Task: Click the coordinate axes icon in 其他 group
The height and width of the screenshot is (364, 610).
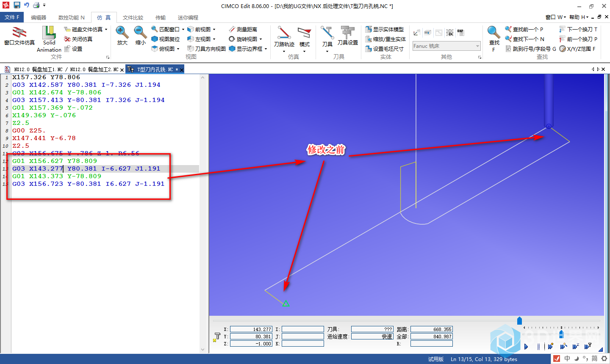Action: [417, 33]
